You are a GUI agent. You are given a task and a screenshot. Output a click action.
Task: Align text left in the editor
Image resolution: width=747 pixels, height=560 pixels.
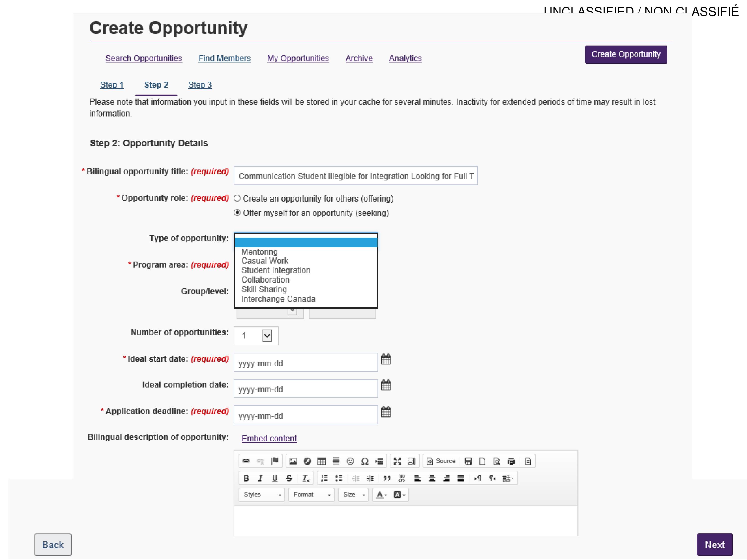[417, 478]
